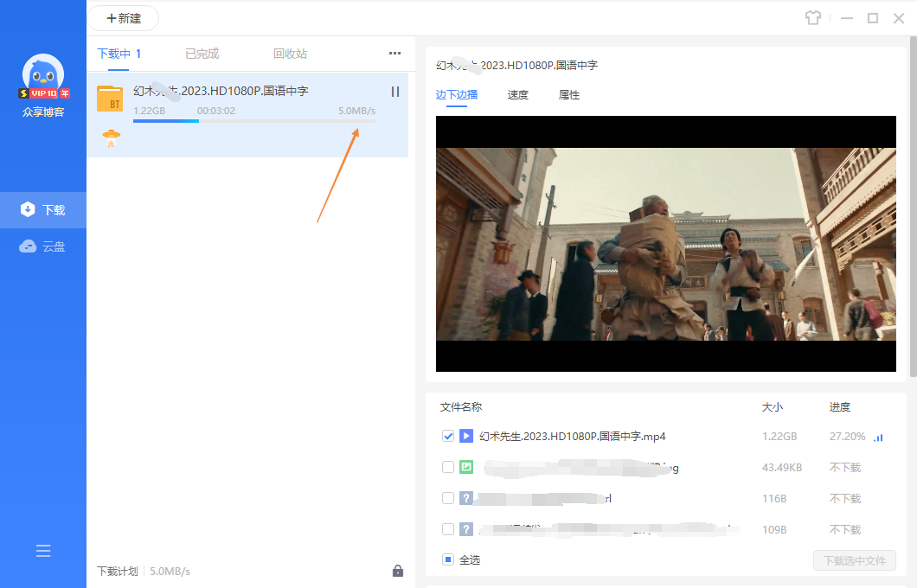Click the 5.0MB/s speed in task row
Screen dimensions: 917x588
coord(356,111)
